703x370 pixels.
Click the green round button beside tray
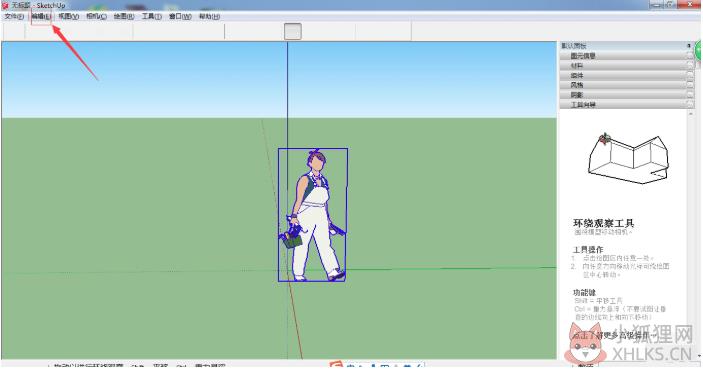click(x=699, y=51)
